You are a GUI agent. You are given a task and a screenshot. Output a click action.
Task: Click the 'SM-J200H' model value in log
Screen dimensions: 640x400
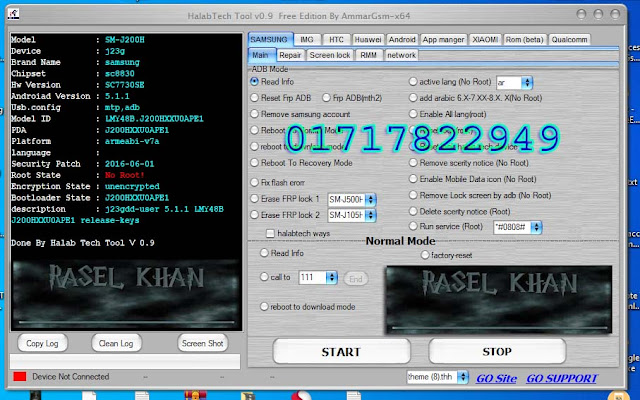click(x=124, y=40)
